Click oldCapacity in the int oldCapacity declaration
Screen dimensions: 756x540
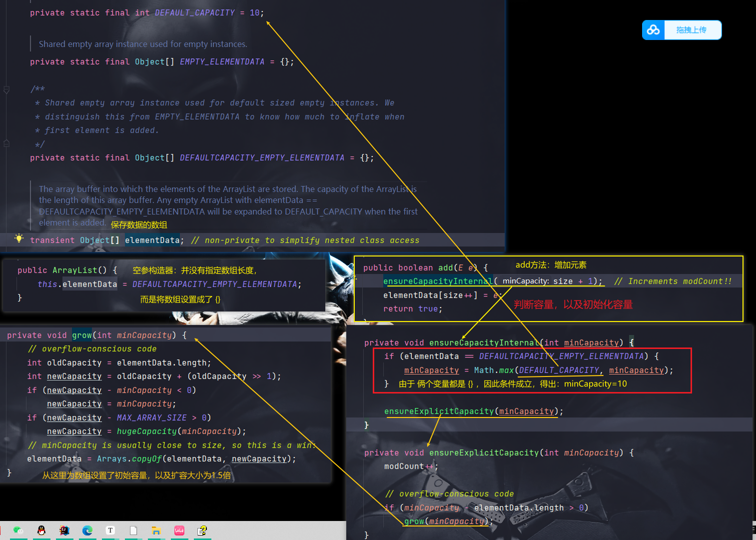tap(74, 363)
